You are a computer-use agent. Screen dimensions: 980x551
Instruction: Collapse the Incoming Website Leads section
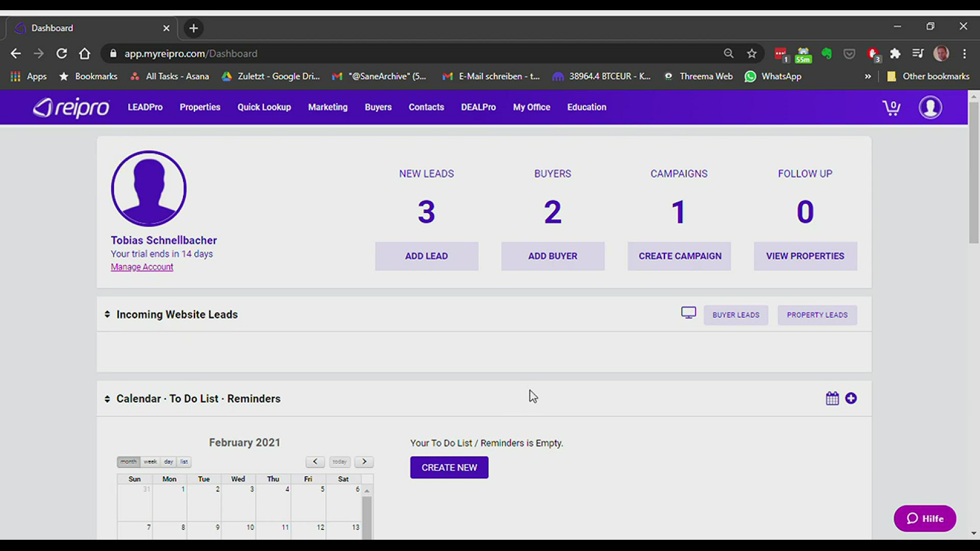point(107,314)
